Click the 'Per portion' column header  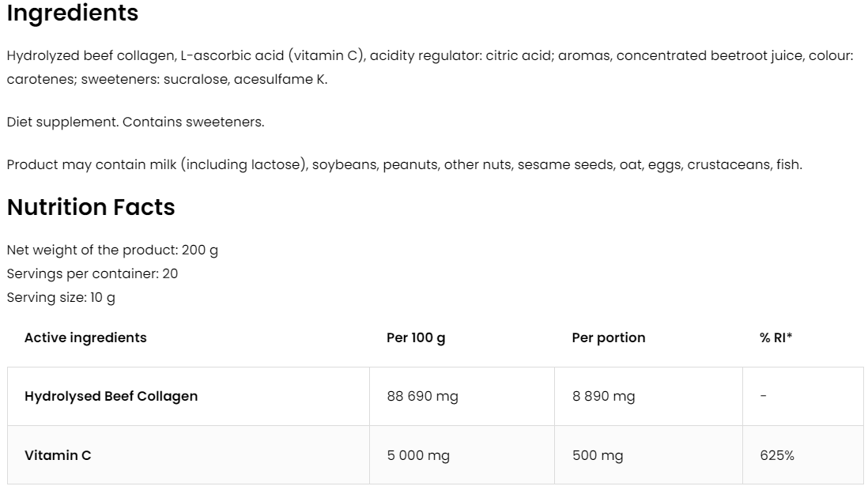tap(608, 337)
